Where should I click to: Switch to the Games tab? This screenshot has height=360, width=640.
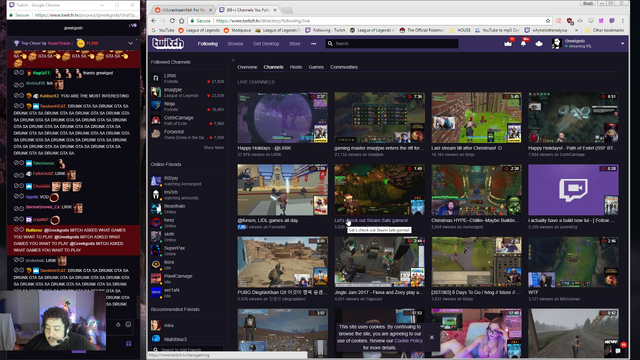[316, 67]
